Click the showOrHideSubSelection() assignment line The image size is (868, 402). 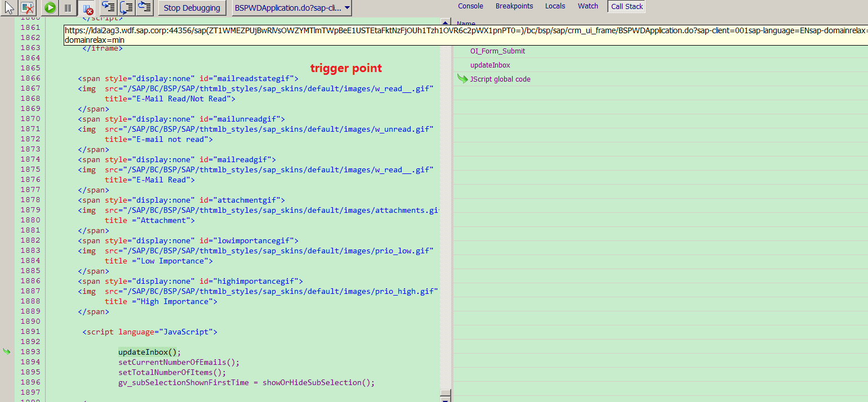point(246,382)
